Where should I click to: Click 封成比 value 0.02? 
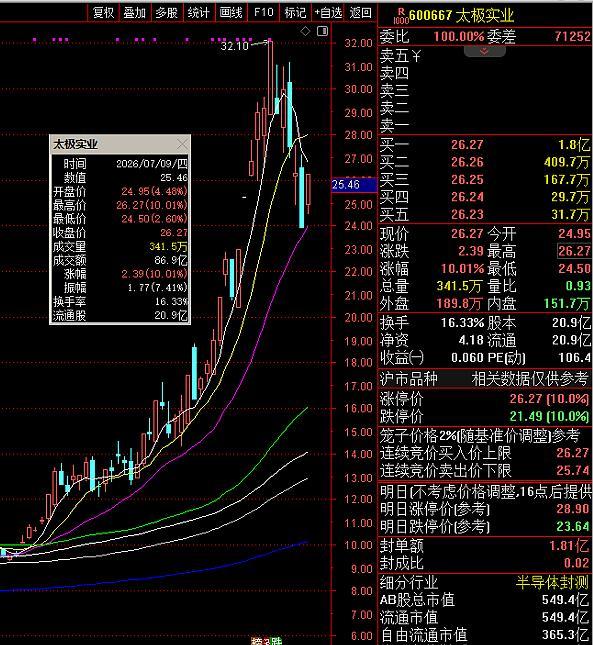pos(577,563)
